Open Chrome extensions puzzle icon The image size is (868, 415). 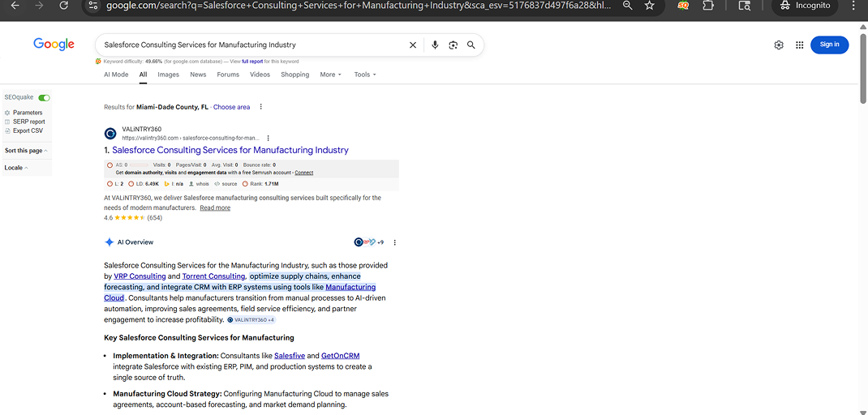pos(708,6)
